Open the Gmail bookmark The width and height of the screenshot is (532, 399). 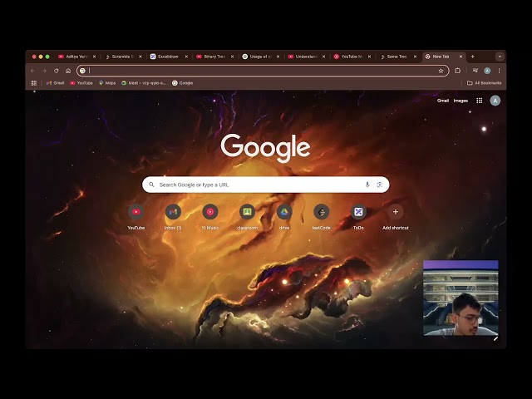[x=56, y=83]
